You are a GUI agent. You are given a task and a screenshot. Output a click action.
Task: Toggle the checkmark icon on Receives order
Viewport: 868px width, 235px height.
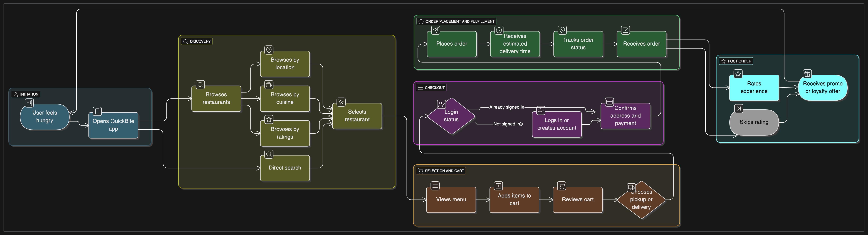point(625,30)
